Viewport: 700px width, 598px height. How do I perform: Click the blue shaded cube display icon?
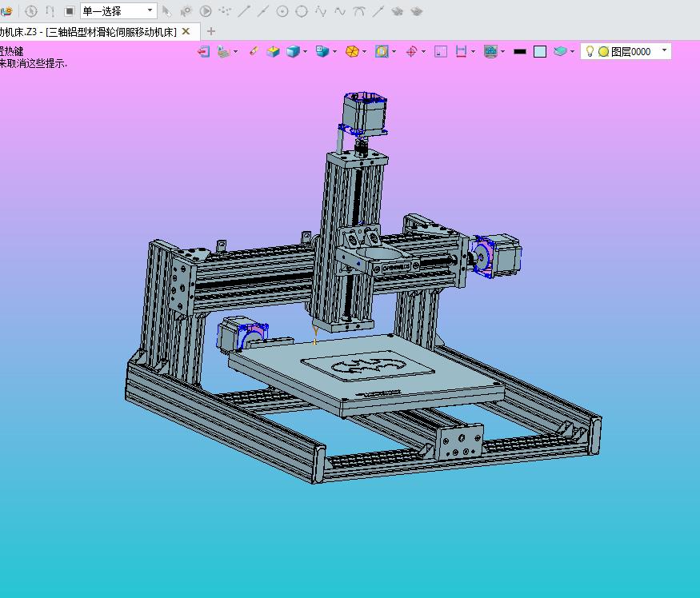293,51
